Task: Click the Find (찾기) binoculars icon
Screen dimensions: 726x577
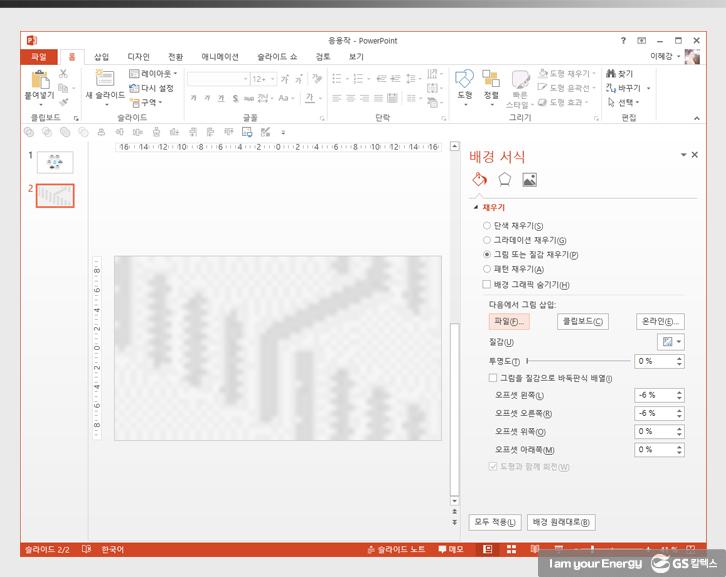Action: click(x=611, y=74)
